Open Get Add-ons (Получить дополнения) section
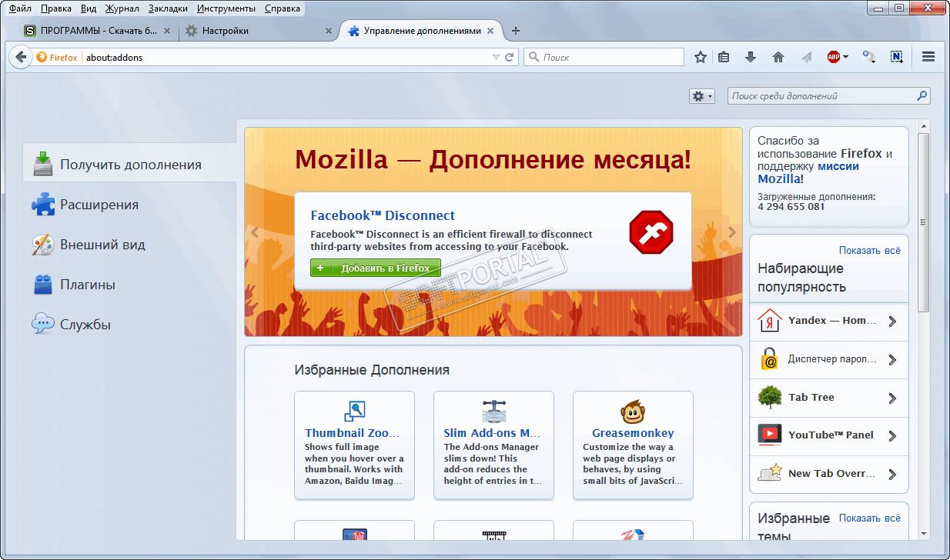The height and width of the screenshot is (560, 950). (x=129, y=164)
